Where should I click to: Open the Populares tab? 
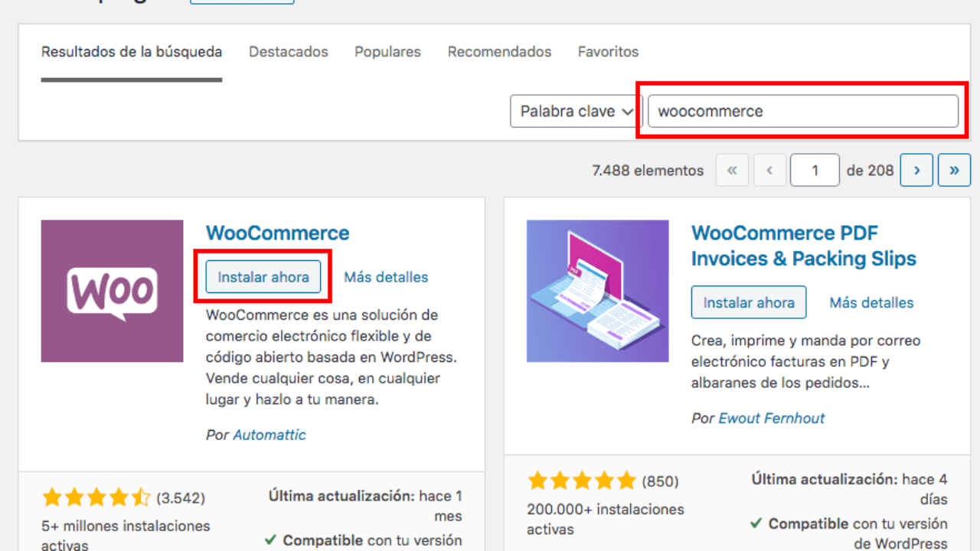(x=387, y=52)
